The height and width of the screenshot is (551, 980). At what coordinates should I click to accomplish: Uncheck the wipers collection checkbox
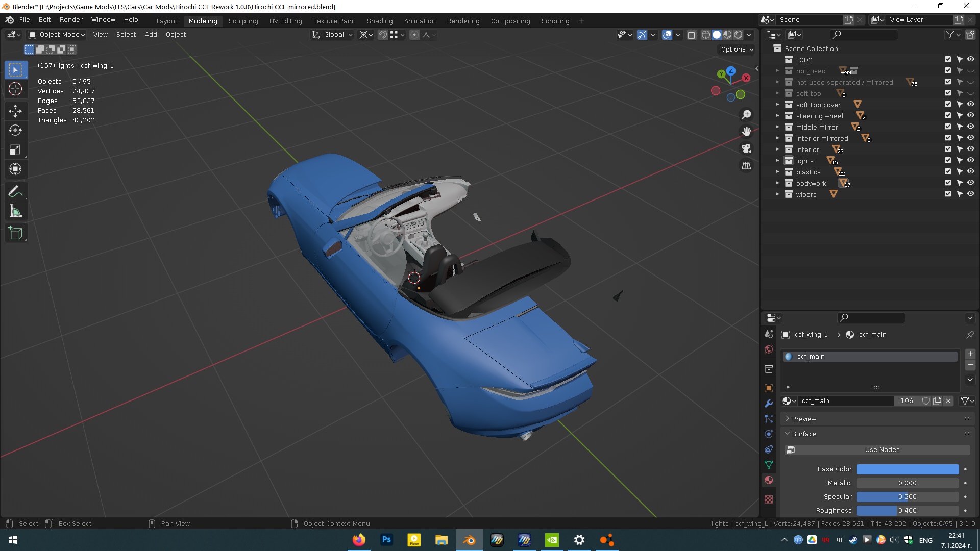[948, 194]
